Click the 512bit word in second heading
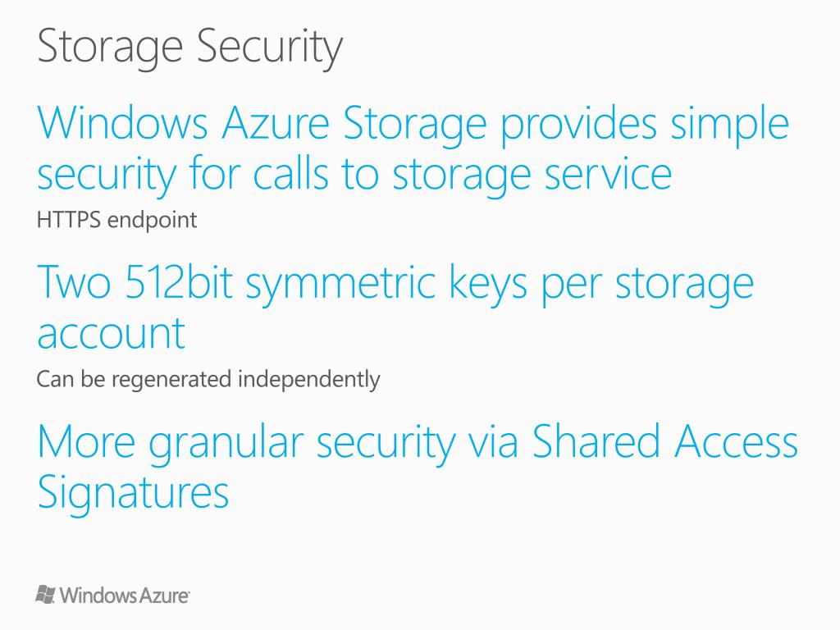The height and width of the screenshot is (630, 840). pyautogui.click(x=179, y=282)
